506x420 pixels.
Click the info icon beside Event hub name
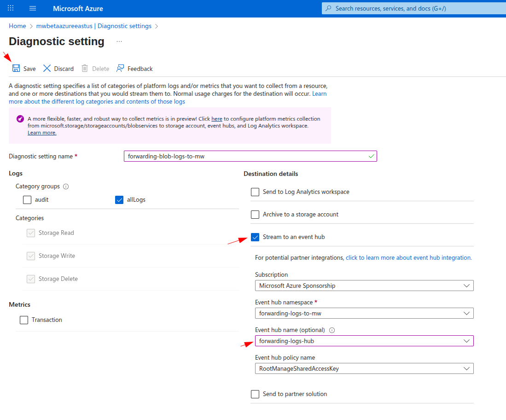pos(332,330)
